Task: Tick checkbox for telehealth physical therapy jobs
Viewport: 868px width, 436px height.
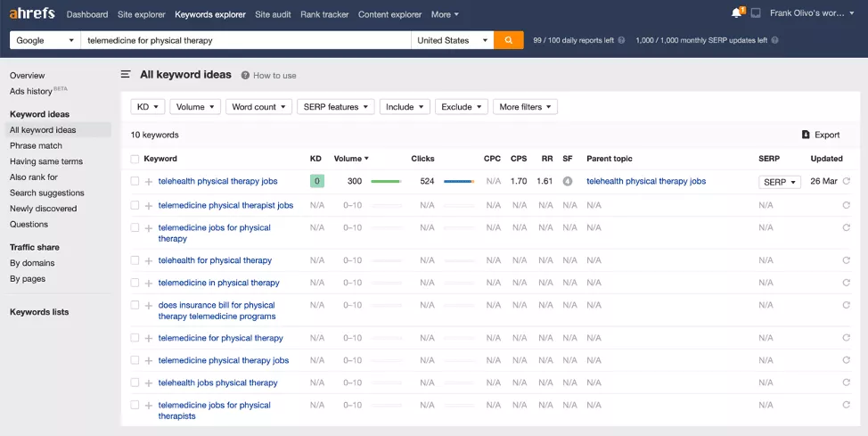Action: (135, 181)
